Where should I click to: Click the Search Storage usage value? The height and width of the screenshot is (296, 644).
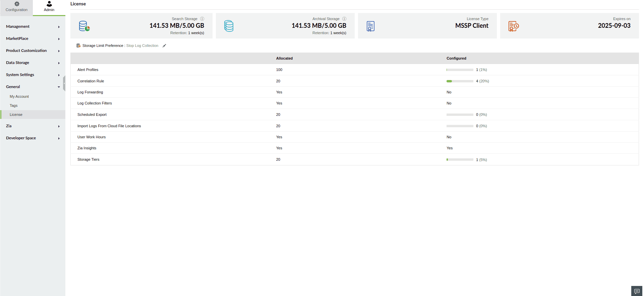(x=177, y=25)
